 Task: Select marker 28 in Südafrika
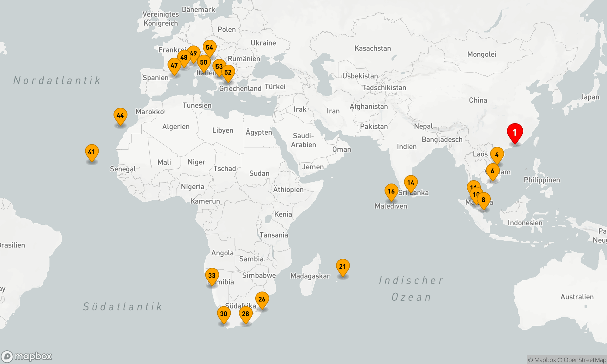pos(246,314)
